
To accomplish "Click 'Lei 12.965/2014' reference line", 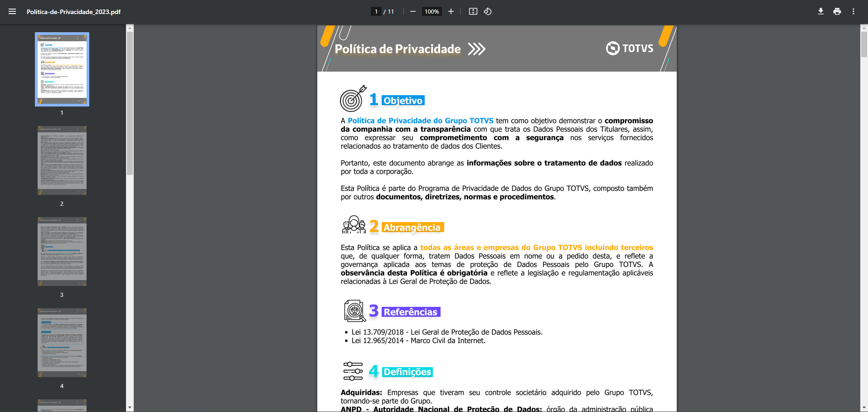I will (418, 341).
